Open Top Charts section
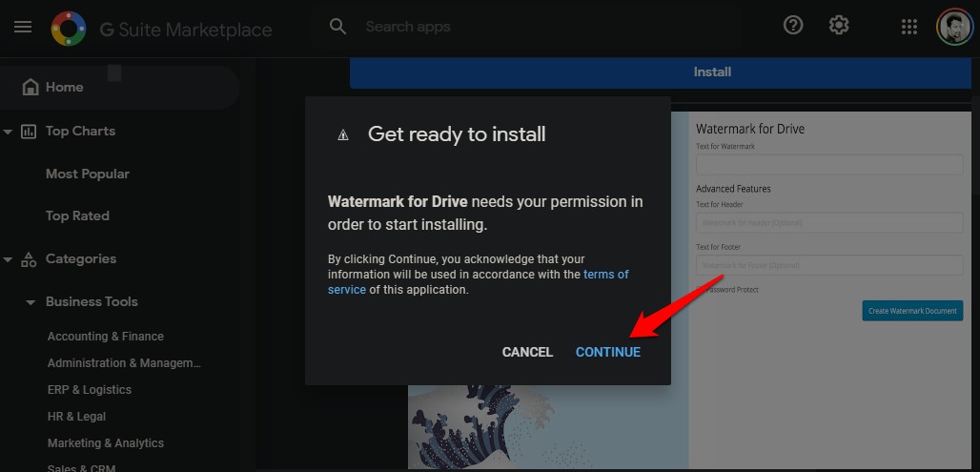980x472 pixels. 80,132
